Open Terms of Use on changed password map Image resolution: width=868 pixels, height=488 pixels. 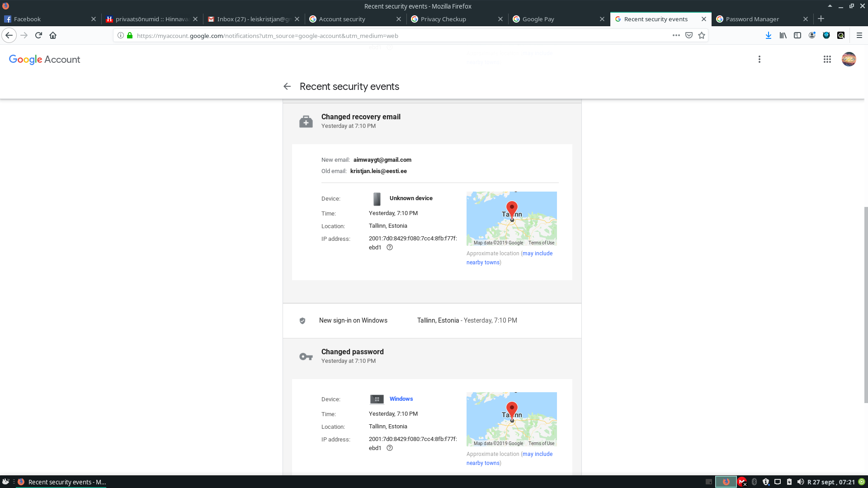[541, 444]
